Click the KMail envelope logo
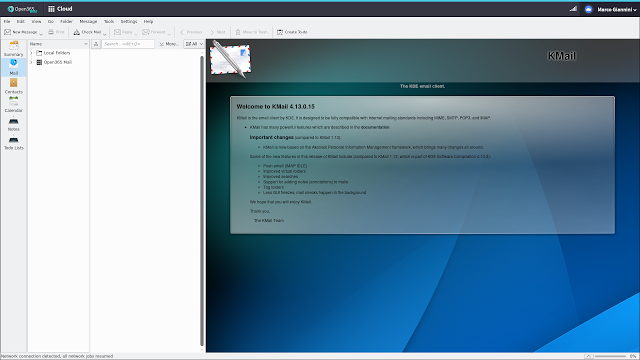Image resolution: width=640 pixels, height=360 pixels. click(x=231, y=60)
